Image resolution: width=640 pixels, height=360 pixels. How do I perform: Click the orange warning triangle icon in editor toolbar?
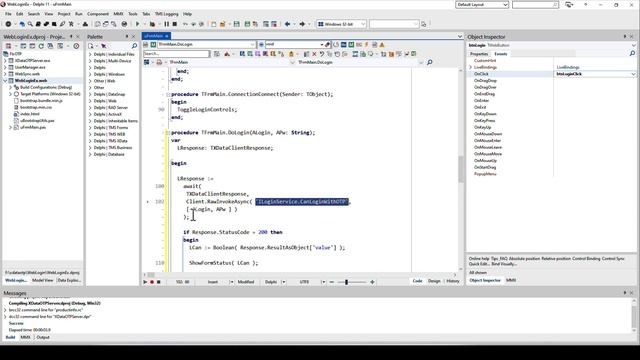(x=382, y=44)
